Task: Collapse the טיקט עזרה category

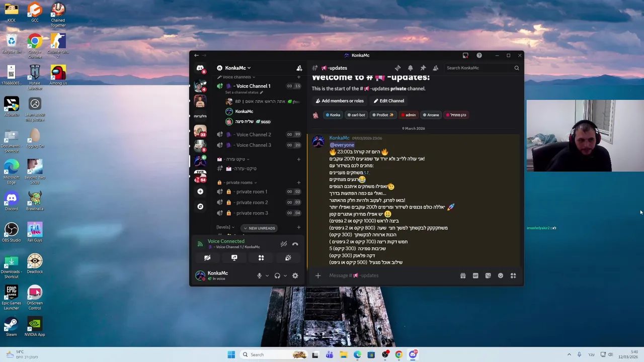Action: (234, 159)
